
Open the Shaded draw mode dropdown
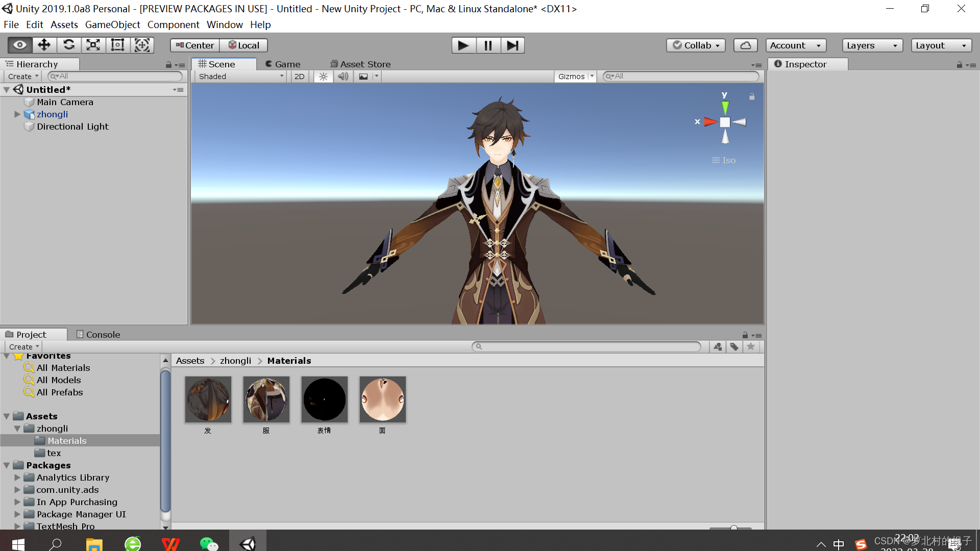pos(240,77)
